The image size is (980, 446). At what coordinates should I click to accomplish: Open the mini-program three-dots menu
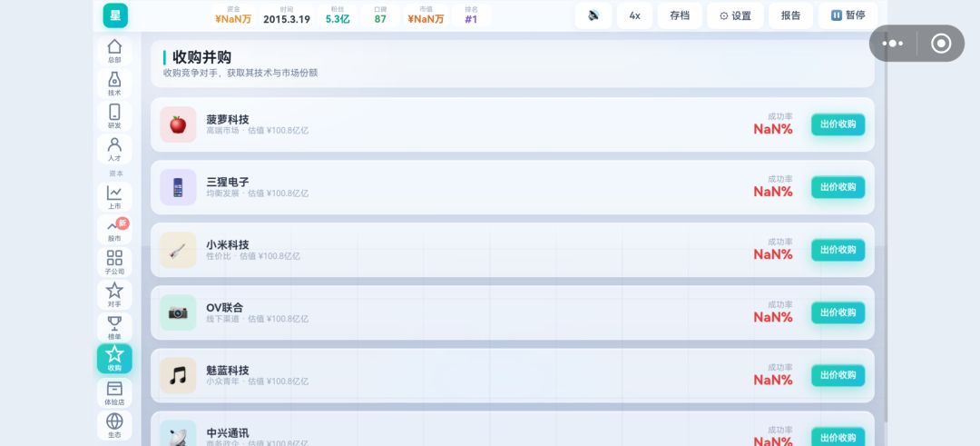[x=893, y=44]
